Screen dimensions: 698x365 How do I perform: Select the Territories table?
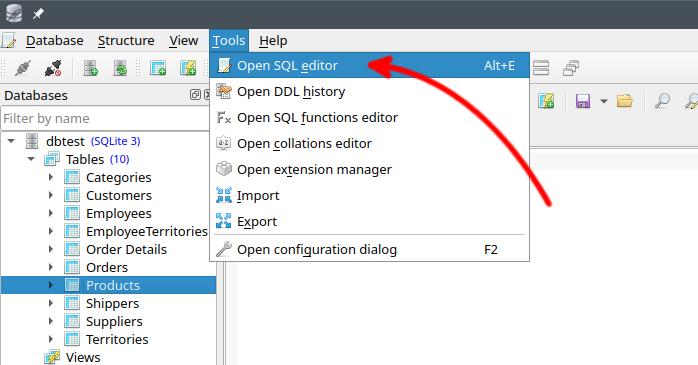pos(117,339)
